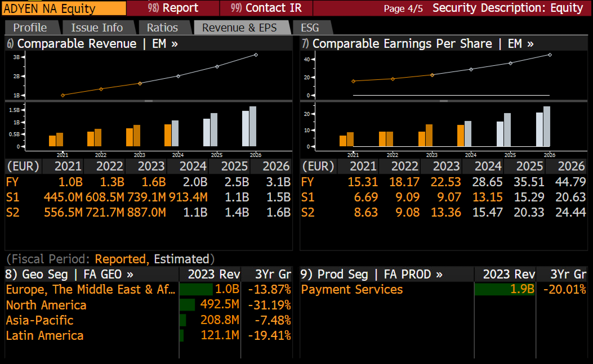593x364 pixels.
Task: Select the Ratios tab
Action: 162,28
